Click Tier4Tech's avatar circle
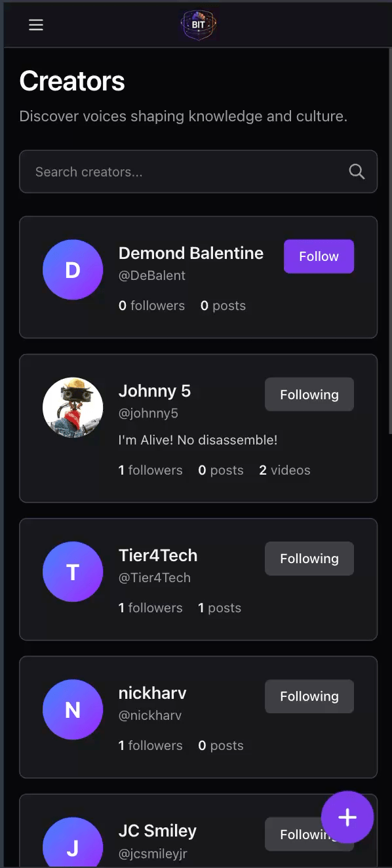 point(73,572)
